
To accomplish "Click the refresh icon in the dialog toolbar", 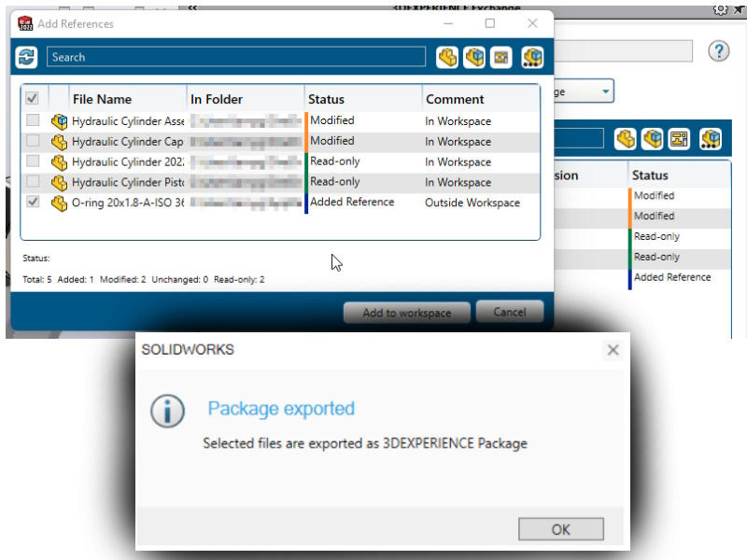I will click(x=25, y=57).
